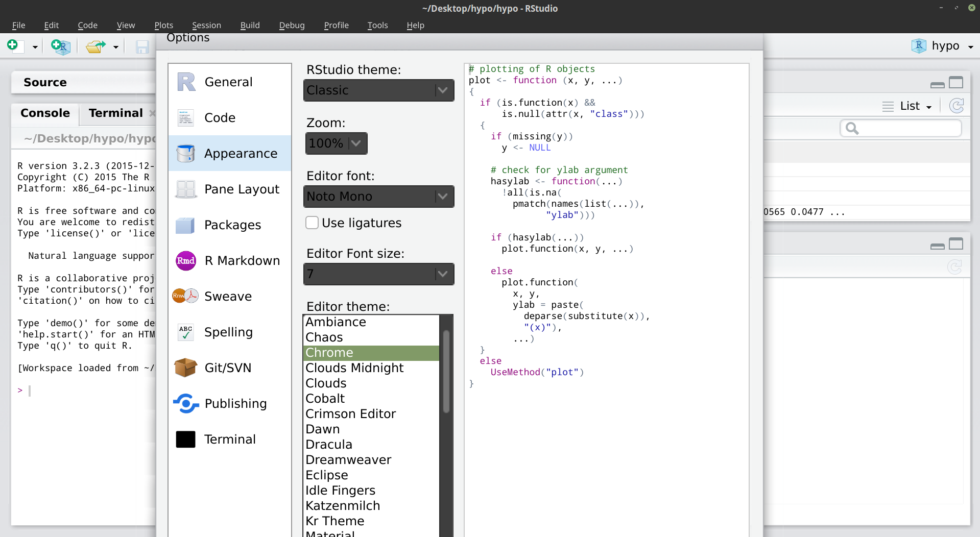The height and width of the screenshot is (537, 980).
Task: Select the Dracula editor theme
Action: pyautogui.click(x=371, y=445)
